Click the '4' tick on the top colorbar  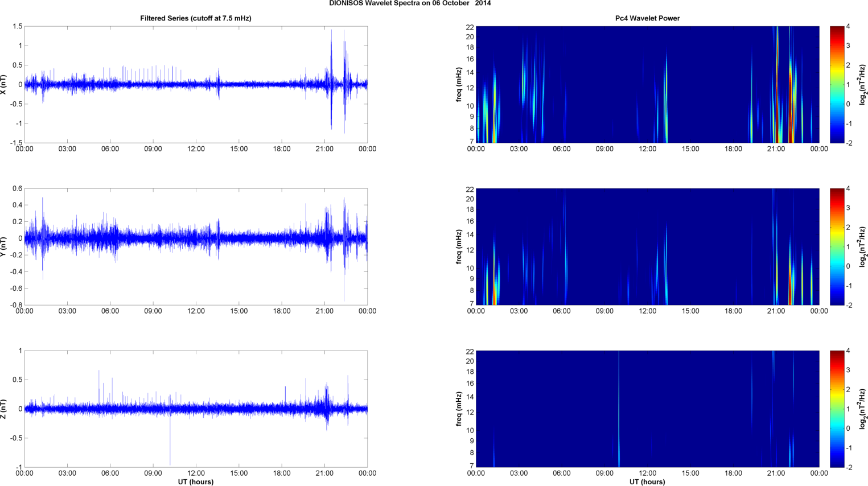point(848,27)
